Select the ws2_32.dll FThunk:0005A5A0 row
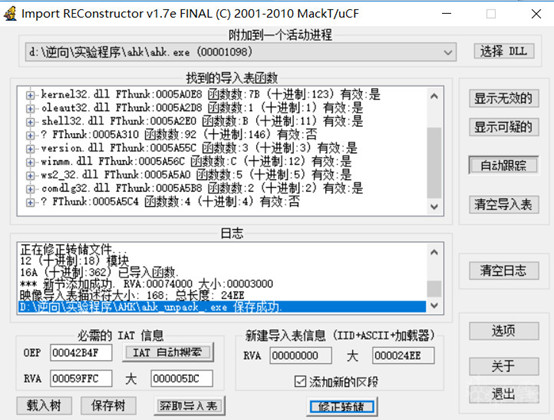Viewport: 554px width, 420px height. tap(196, 175)
